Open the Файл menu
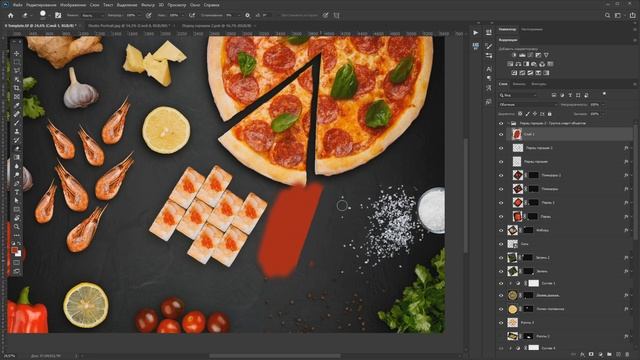 (17, 5)
